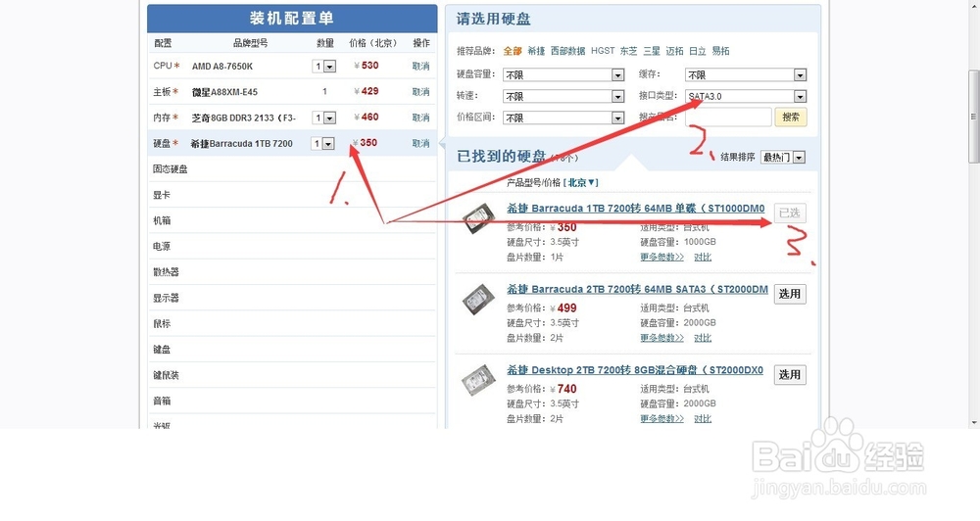Open the 缓存 dropdown

pos(746,75)
